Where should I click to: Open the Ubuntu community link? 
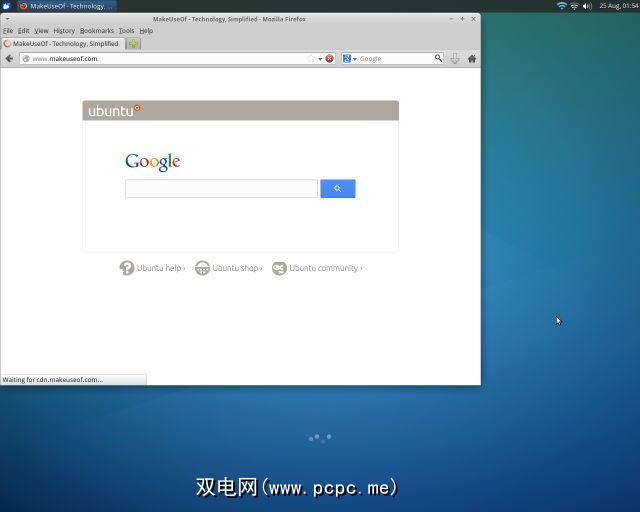[x=326, y=268]
